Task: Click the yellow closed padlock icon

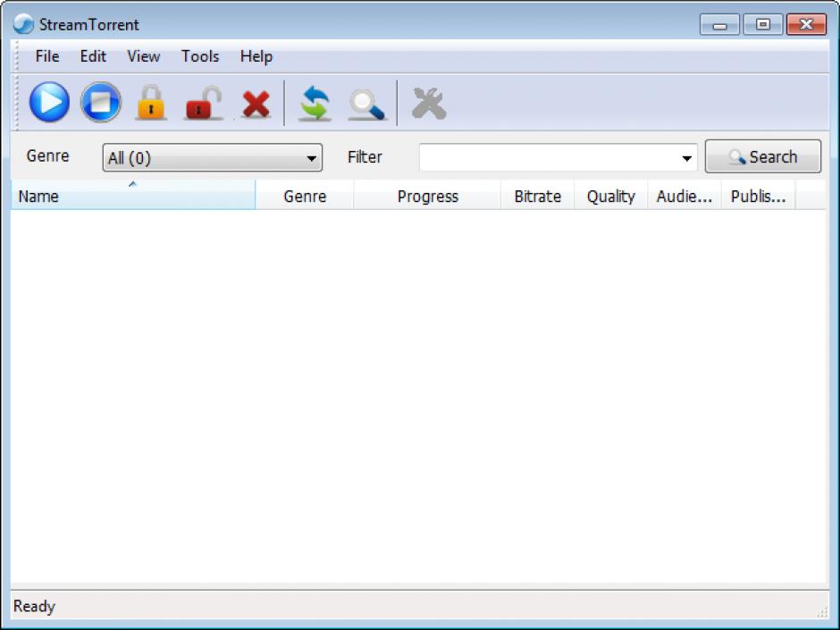Action: [151, 102]
